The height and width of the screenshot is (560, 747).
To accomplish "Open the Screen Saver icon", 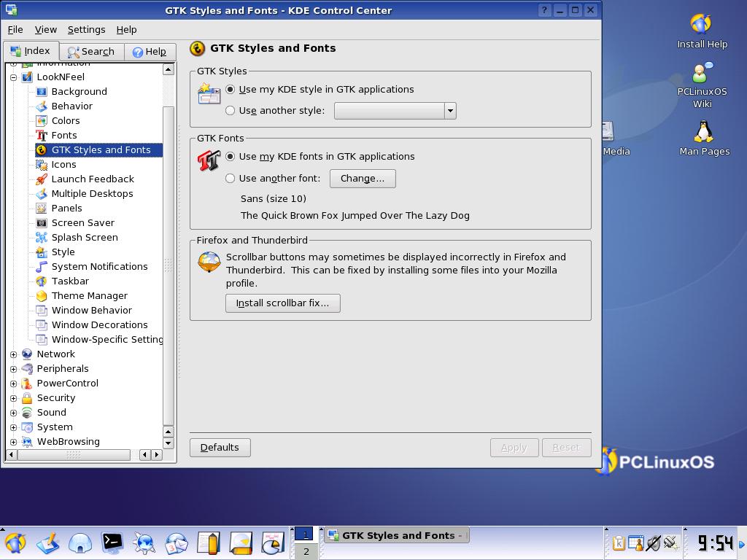I will click(x=42, y=223).
